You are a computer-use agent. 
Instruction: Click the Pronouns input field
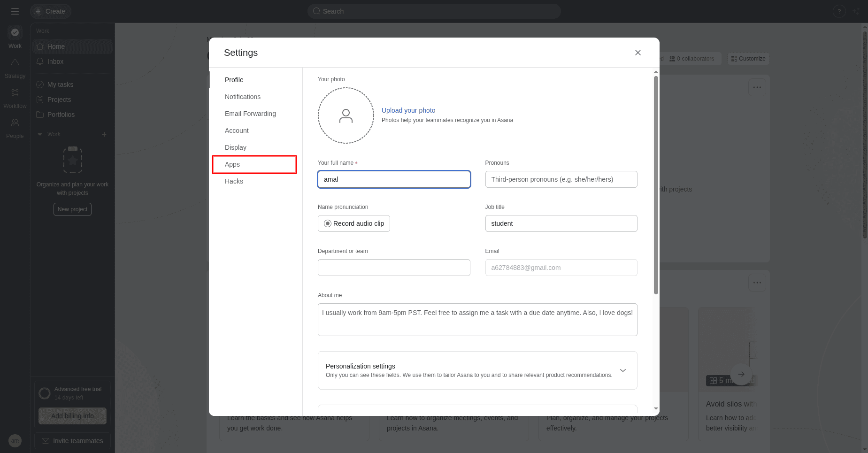[561, 179]
